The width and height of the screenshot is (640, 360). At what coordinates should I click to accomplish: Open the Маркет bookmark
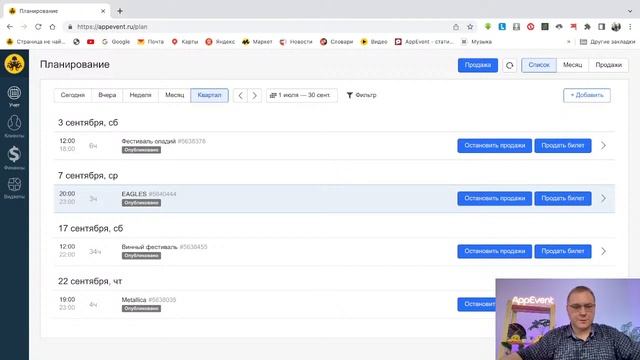(x=257, y=42)
